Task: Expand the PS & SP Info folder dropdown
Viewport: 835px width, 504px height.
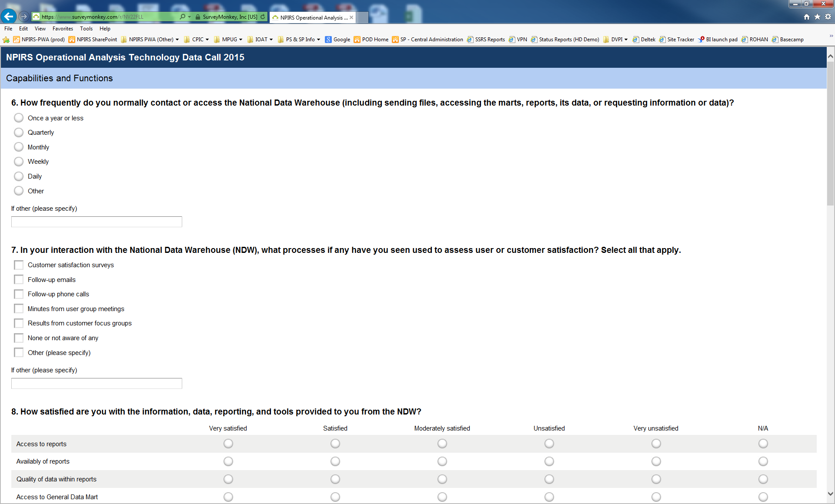Action: [x=318, y=40]
